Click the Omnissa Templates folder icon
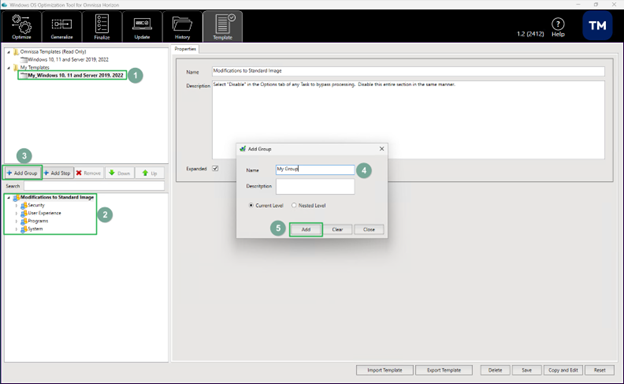The height and width of the screenshot is (384, 624). click(16, 52)
